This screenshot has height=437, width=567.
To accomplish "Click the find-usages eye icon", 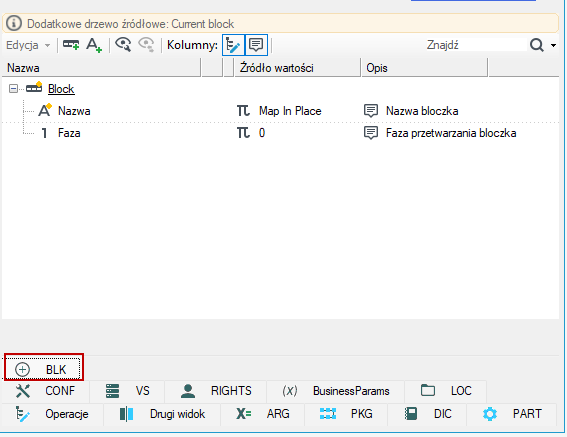I will click(123, 45).
